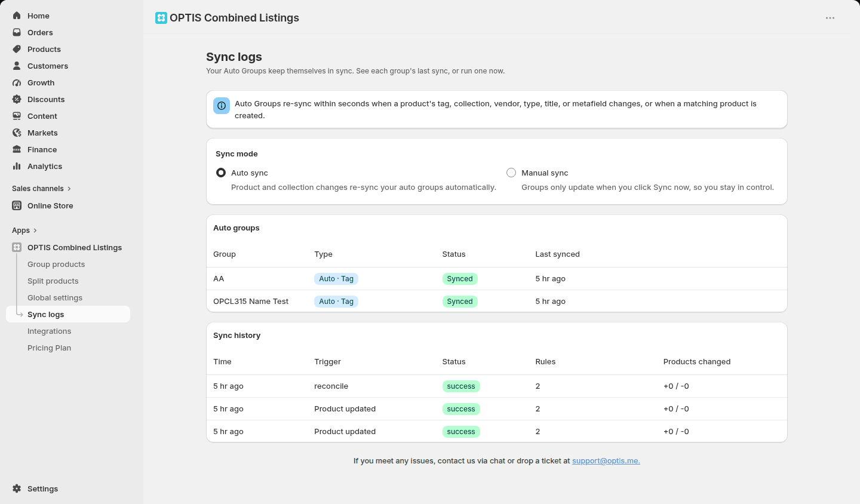860x504 pixels.
Task: Click the Finance bank icon
Action: pyautogui.click(x=17, y=149)
